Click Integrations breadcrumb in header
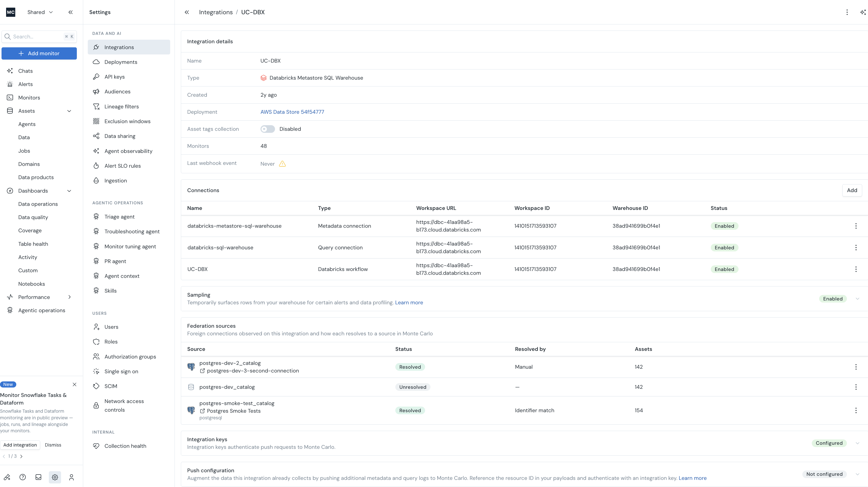This screenshot has height=487, width=868. 216,12
